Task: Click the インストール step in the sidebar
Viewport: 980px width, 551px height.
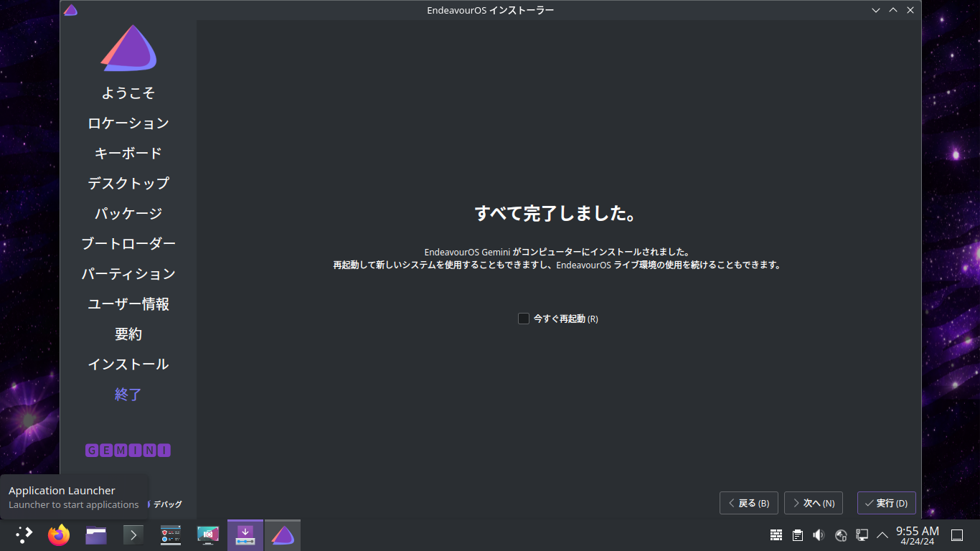Action: [128, 364]
